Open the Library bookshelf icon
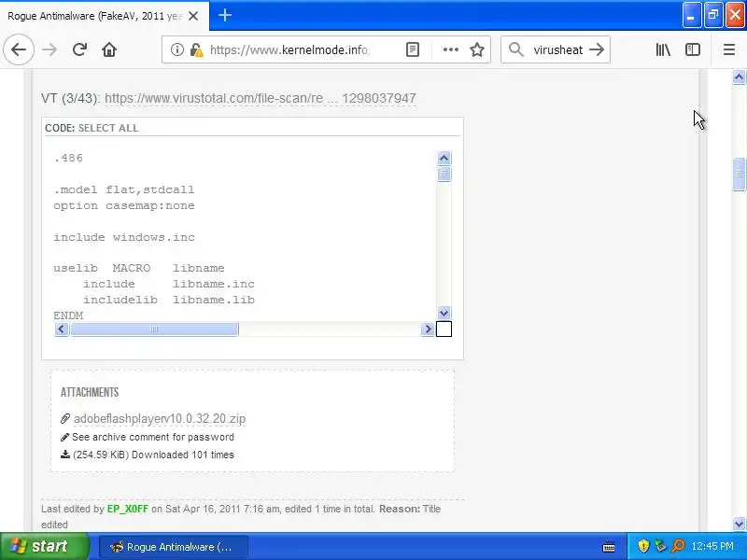Viewport: 747px width, 560px height. point(663,49)
